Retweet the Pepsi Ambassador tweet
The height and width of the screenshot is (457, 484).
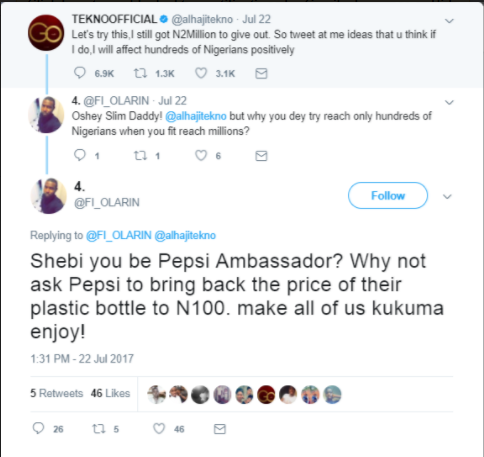point(99,429)
